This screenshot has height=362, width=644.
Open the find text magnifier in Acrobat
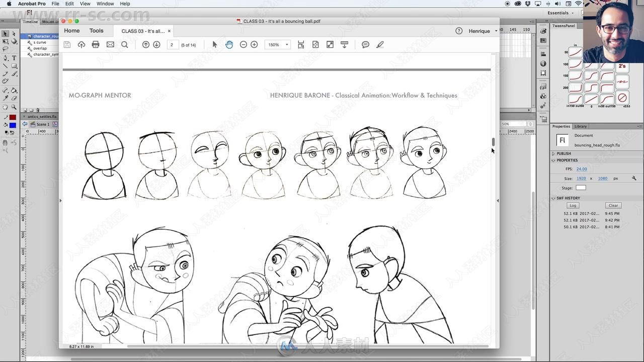124,45
